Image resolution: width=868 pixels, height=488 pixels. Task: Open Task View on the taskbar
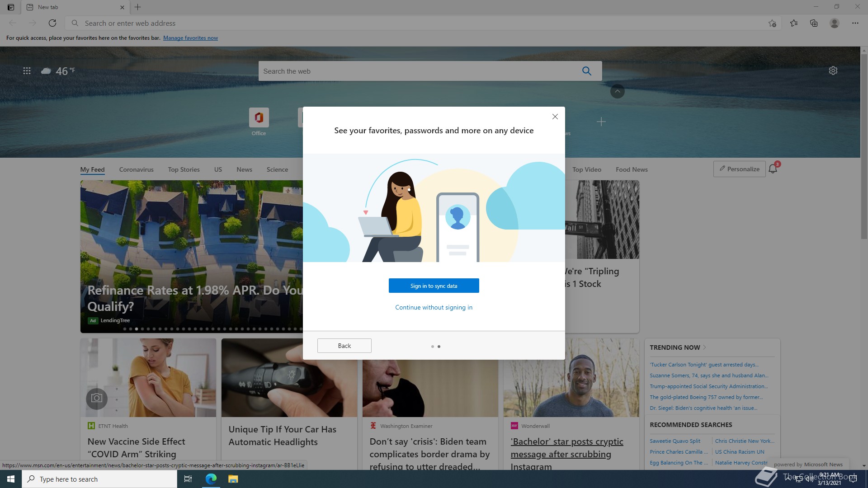point(188,479)
